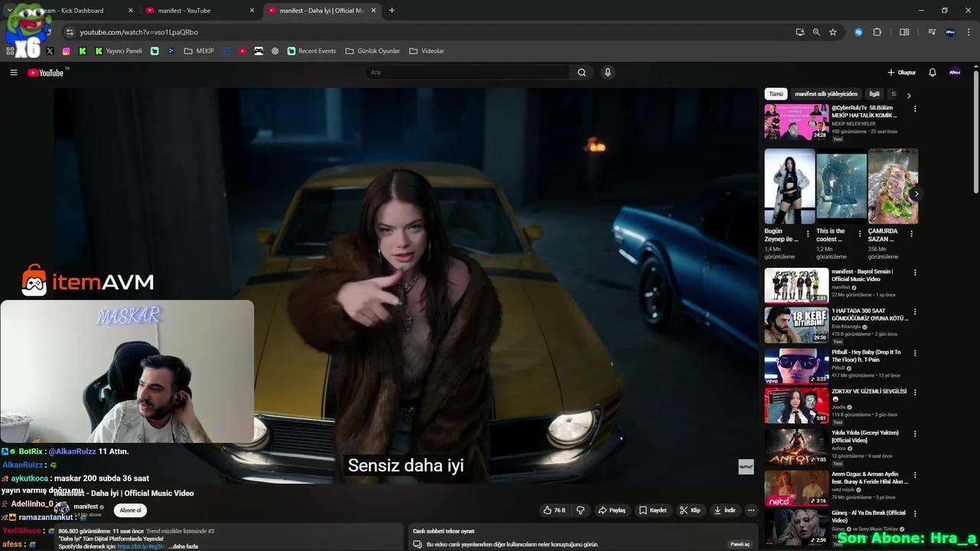This screenshot has height=551, width=980.
Task: Open the Chrome profile avatar in the toolbar
Action: (x=951, y=32)
